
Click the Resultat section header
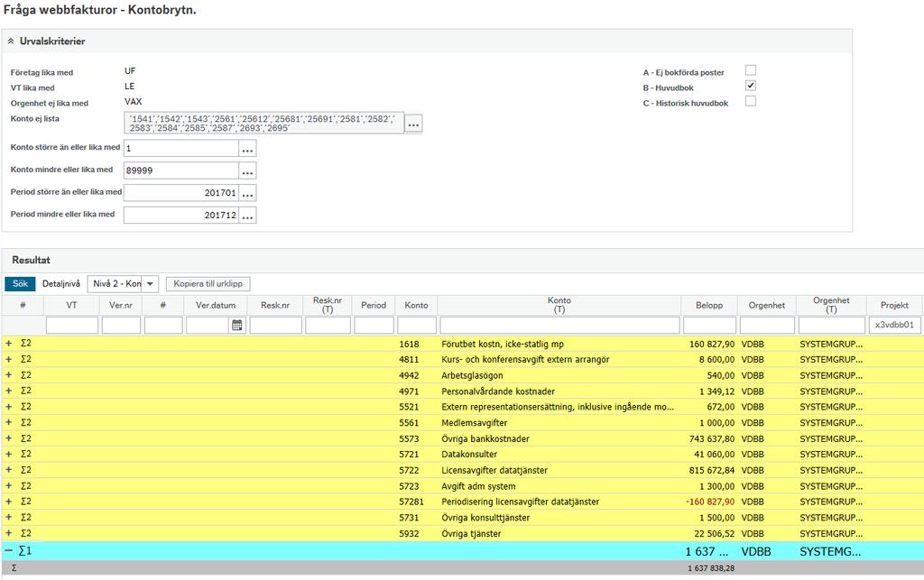[31, 261]
